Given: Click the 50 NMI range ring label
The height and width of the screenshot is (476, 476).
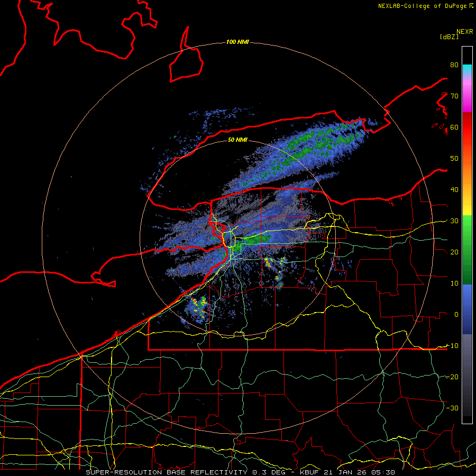Looking at the screenshot, I should 237,140.
